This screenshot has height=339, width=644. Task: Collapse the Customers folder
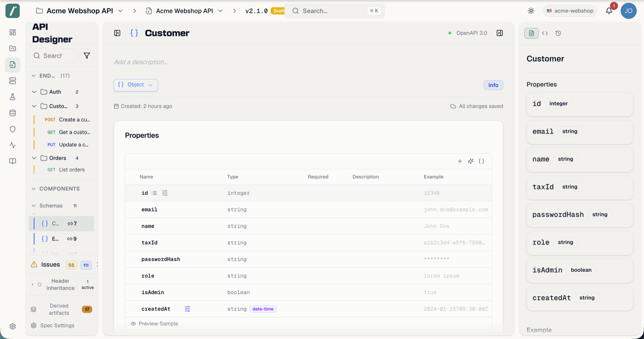click(34, 106)
